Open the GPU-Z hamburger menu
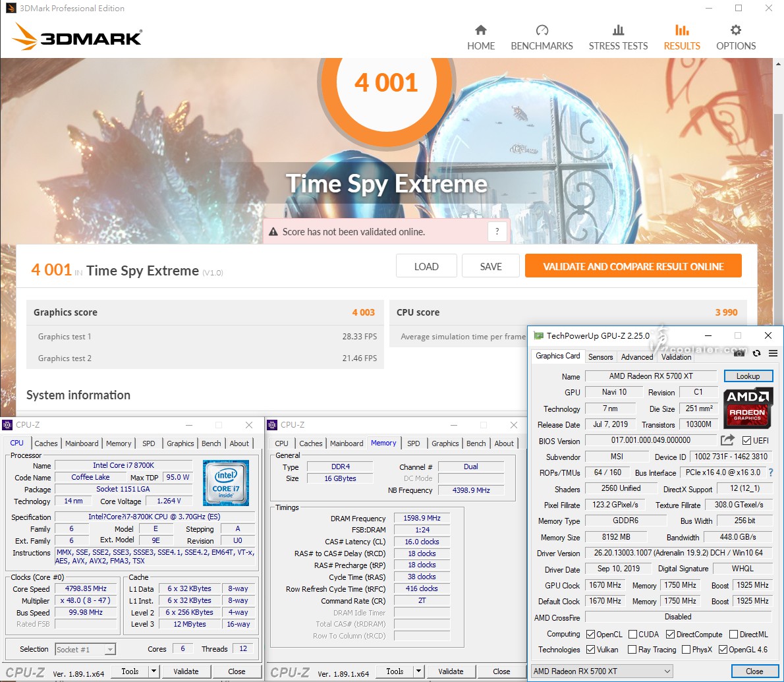Screen dimensions: 784x682 click(x=773, y=353)
